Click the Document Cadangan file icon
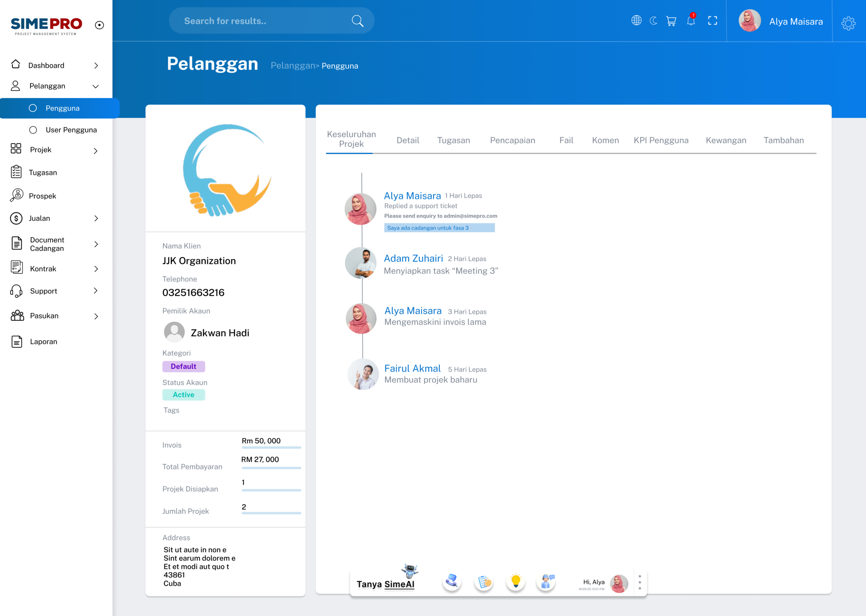Image resolution: width=866 pixels, height=616 pixels. [16, 243]
